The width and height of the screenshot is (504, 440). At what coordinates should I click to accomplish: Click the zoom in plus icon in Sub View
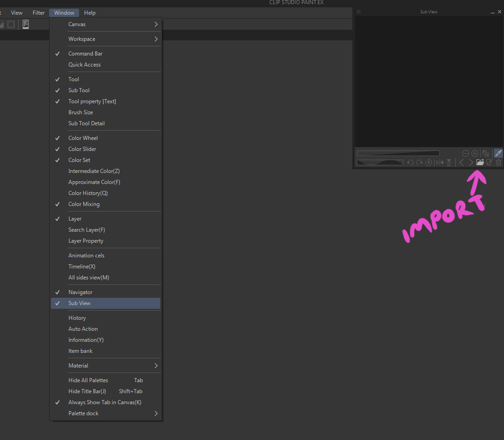[x=475, y=153]
